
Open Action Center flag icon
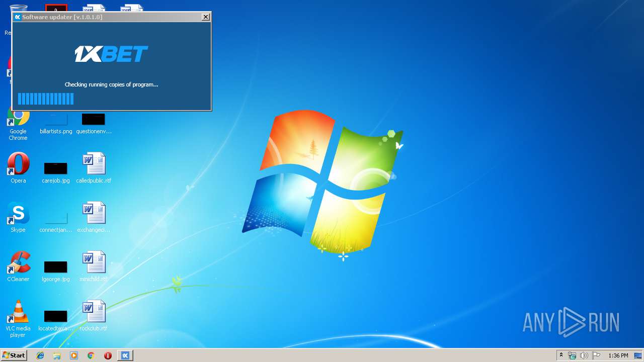(596, 355)
